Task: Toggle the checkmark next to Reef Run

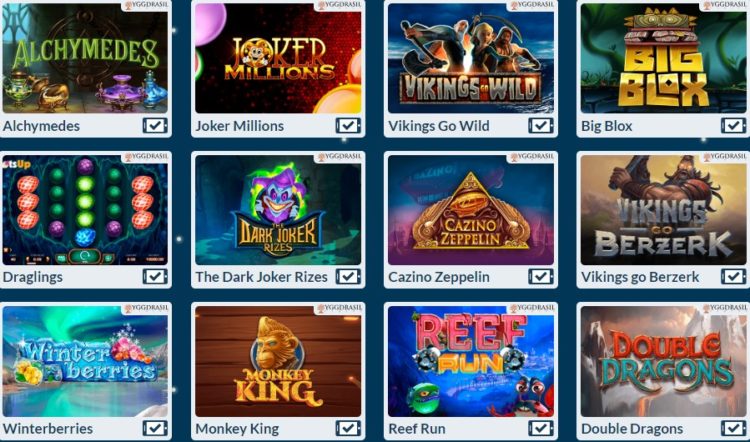Action: [541, 428]
